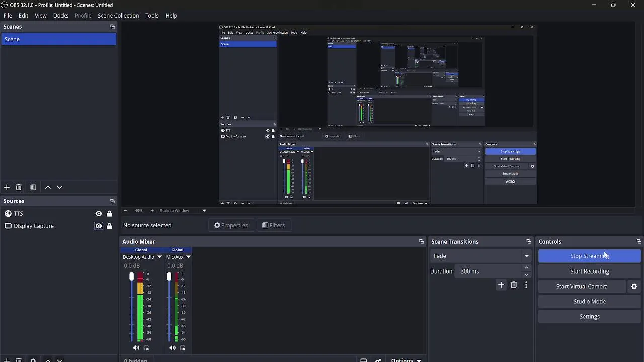
Task: Open Mic/Aux options dropdown arrow
Action: click(188, 257)
